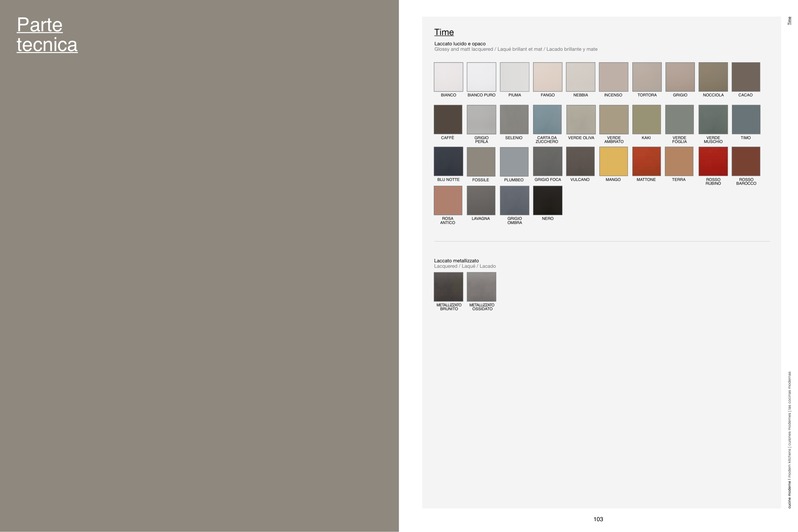The image size is (798, 532).
Task: Click the vertical Time label at the page edge
Action: point(789,21)
